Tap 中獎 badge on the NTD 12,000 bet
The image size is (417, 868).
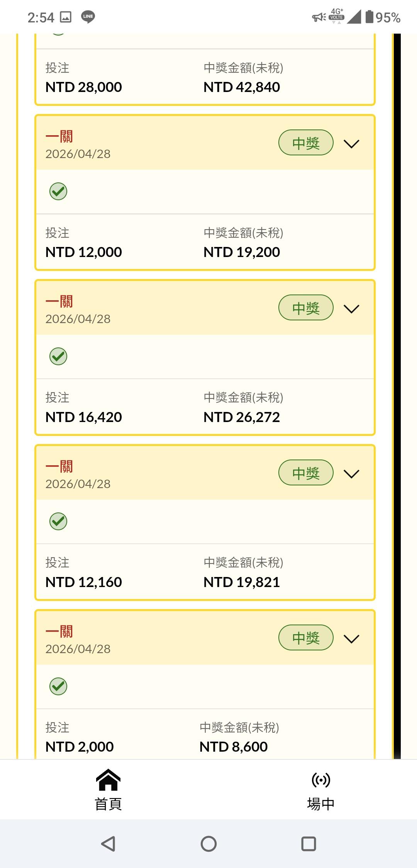point(306,143)
